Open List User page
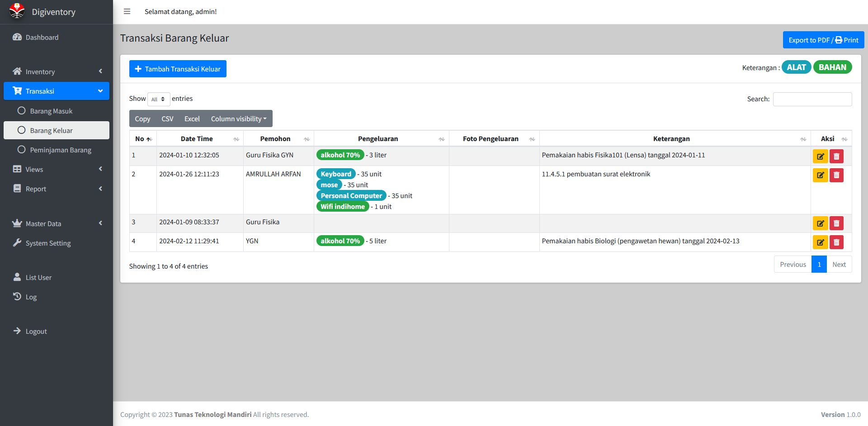 [x=38, y=278]
